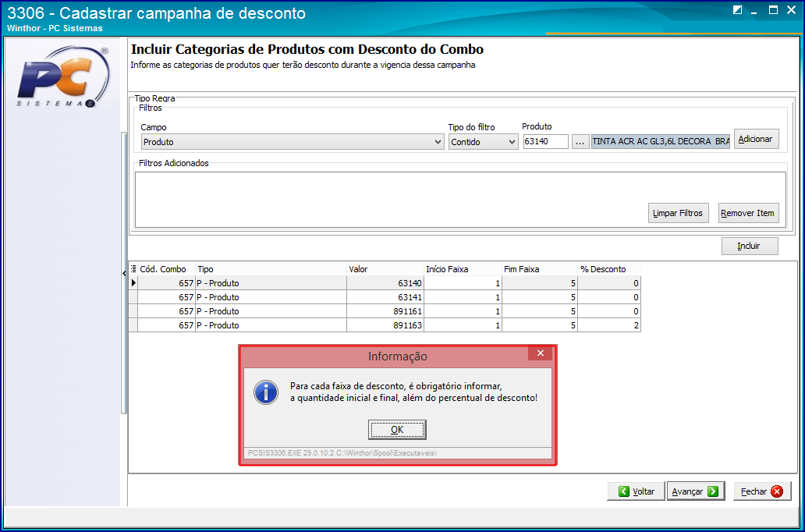805x532 pixels.
Task: Collapse the side panel with left arrow
Action: point(124,274)
